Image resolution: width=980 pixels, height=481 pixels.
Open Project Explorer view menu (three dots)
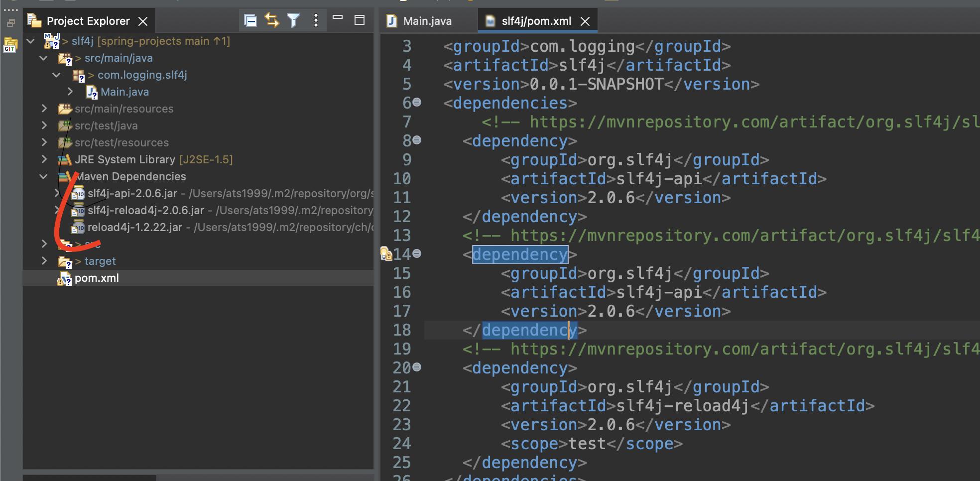316,20
